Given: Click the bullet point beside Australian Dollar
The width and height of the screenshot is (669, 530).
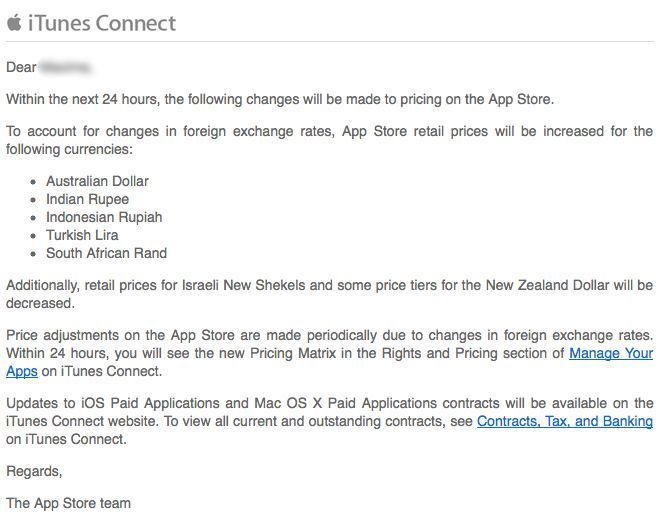Looking at the screenshot, I should pyautogui.click(x=33, y=182).
